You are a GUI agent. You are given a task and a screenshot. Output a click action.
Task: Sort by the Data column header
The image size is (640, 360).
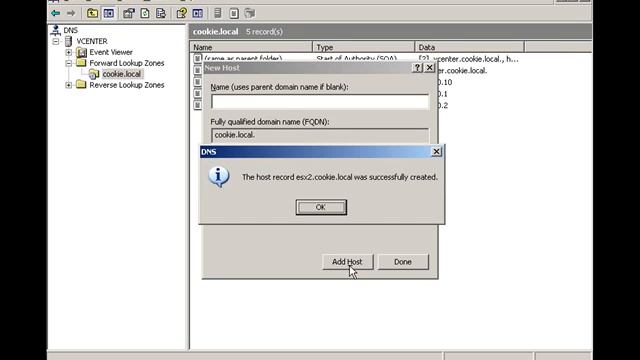tap(469, 47)
